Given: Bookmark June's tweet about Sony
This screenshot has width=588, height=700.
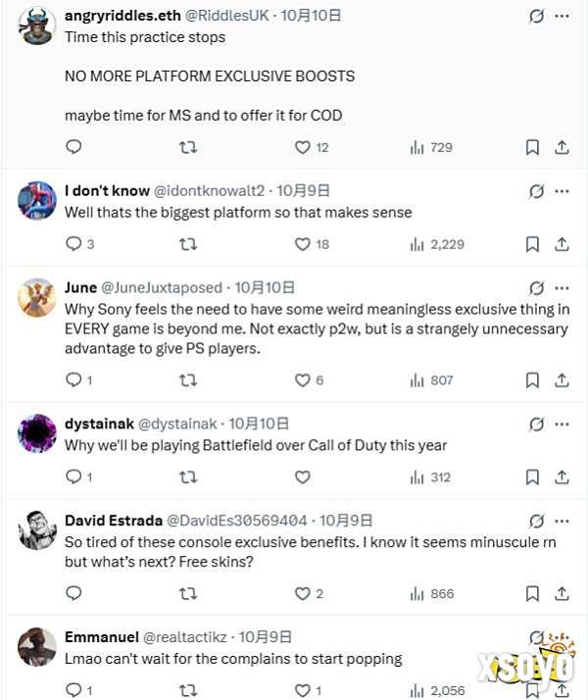Looking at the screenshot, I should (x=532, y=380).
